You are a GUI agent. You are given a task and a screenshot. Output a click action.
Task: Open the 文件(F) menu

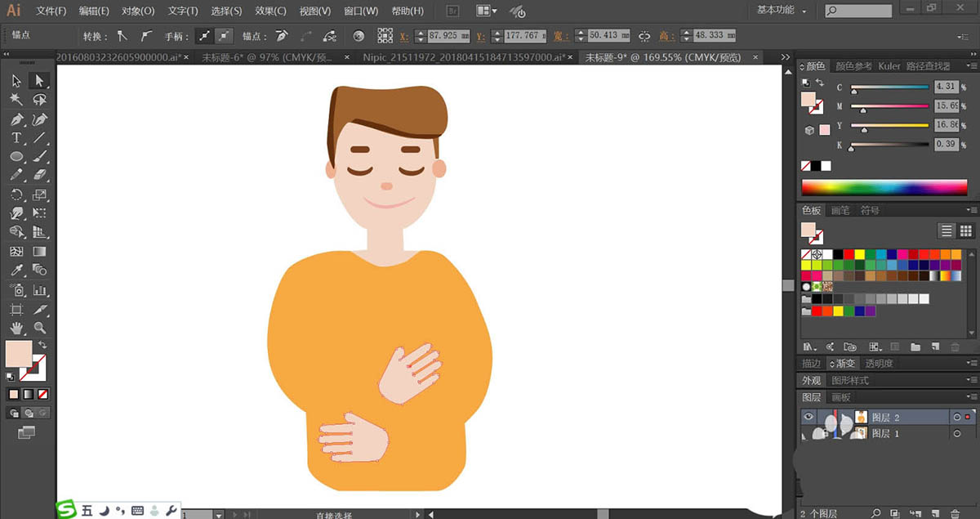51,11
